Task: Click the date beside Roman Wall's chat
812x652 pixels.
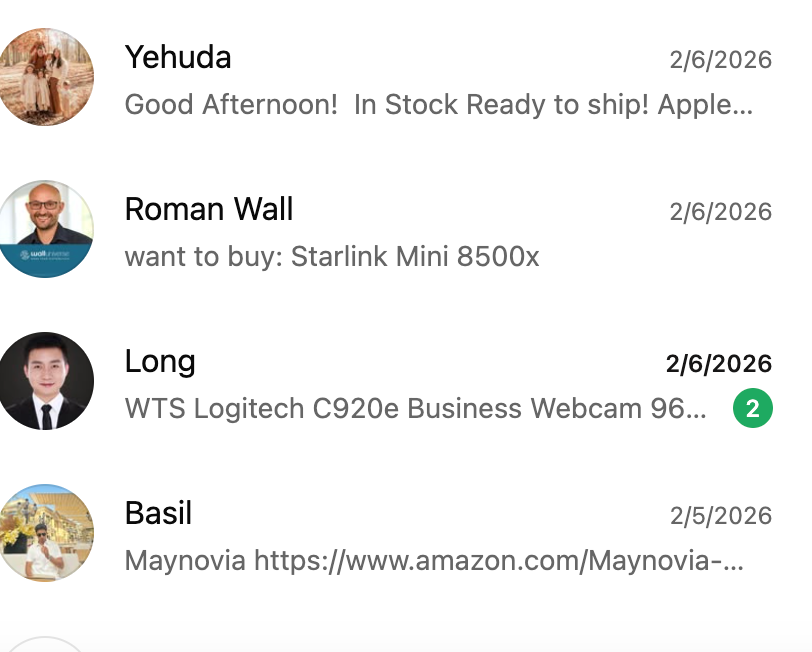Action: click(x=720, y=212)
